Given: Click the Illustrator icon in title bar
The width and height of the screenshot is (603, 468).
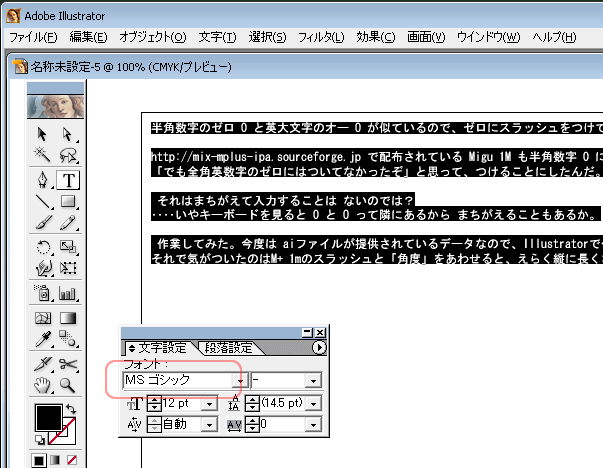Looking at the screenshot, I should point(13,16).
